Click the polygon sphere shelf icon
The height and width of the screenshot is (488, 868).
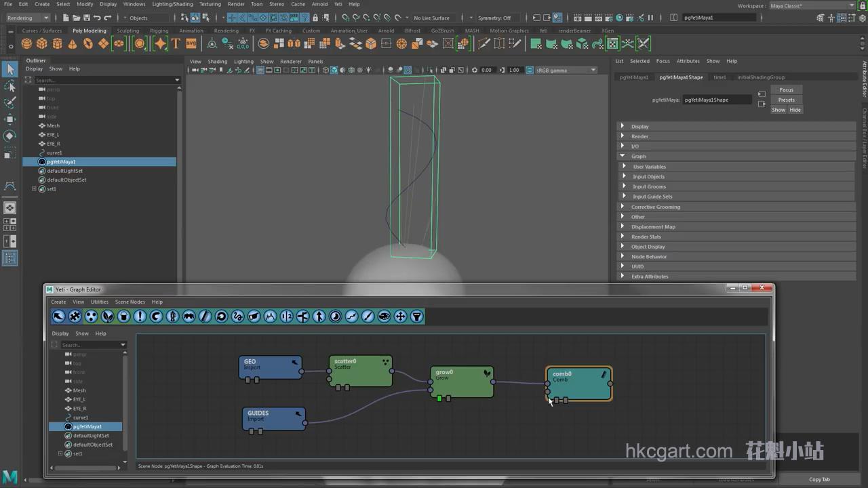[26, 43]
